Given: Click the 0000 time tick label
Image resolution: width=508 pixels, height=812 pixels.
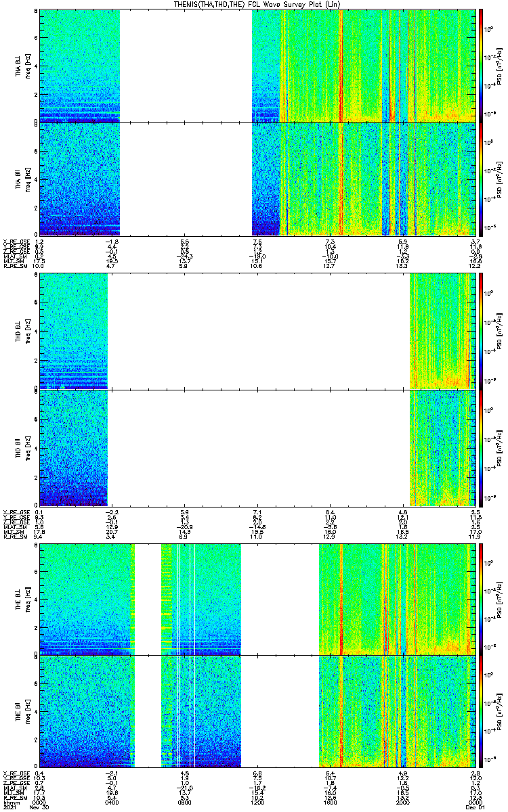Looking at the screenshot, I should pyautogui.click(x=39, y=801).
